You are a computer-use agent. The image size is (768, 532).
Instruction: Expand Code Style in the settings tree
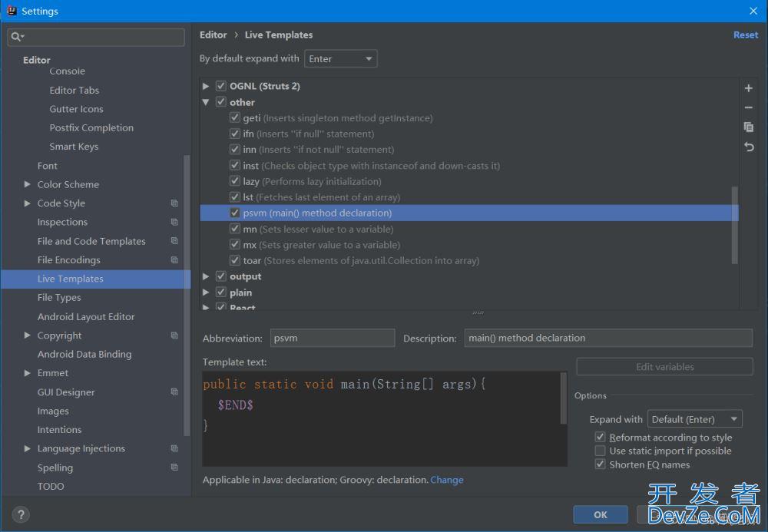27,203
